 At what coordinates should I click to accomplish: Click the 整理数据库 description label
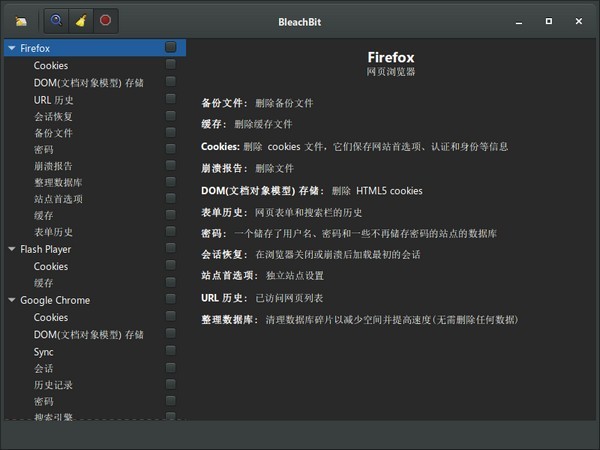pyautogui.click(x=230, y=320)
